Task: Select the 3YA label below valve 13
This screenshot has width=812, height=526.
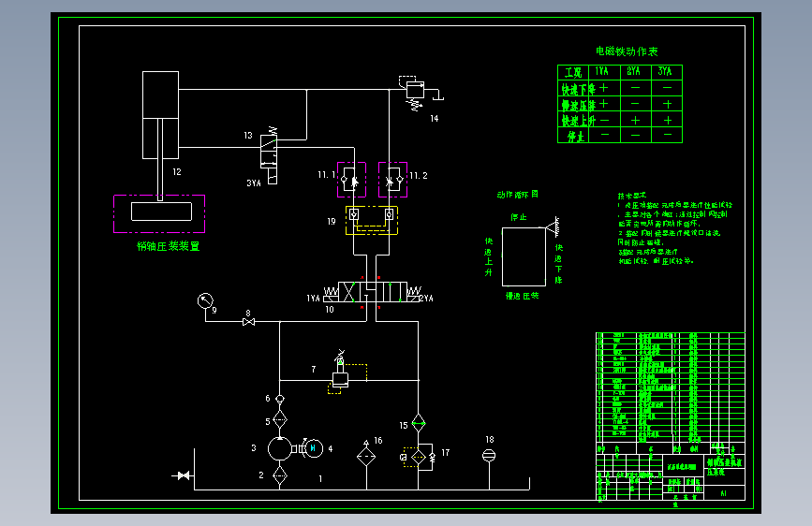Action: coord(254,183)
